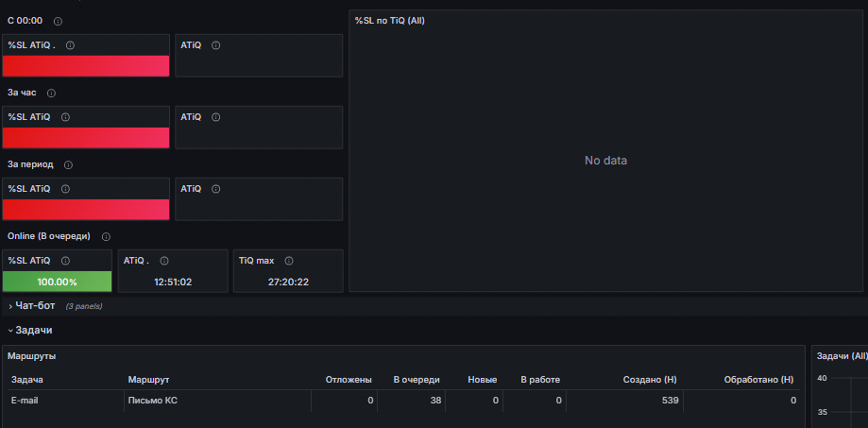Viewport: 868px width, 428px height.
Task: Click info icon of 'ATiQ .' panel showing 12:51:02
Action: pos(164,261)
